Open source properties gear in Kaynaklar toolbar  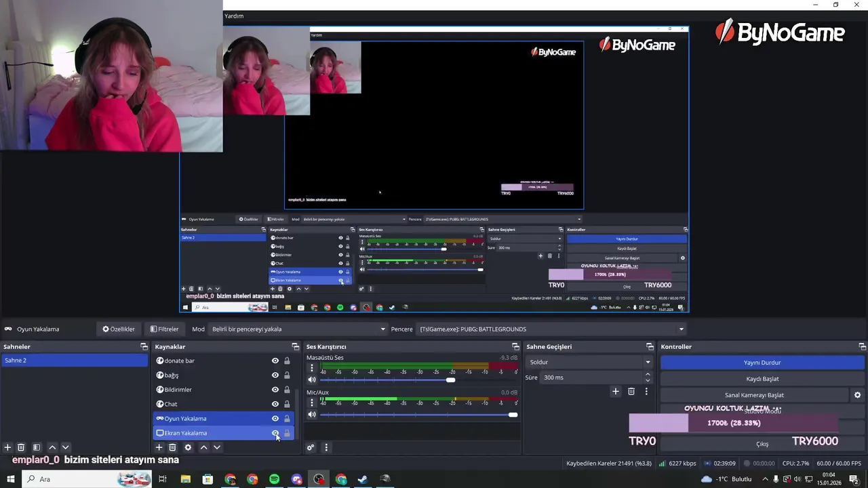pyautogui.click(x=188, y=447)
